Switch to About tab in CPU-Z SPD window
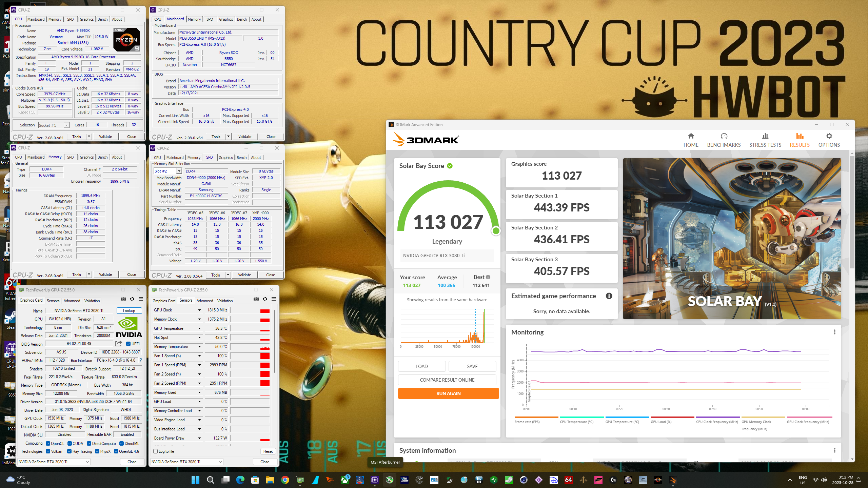Image resolution: width=868 pixels, height=488 pixels. pos(256,158)
